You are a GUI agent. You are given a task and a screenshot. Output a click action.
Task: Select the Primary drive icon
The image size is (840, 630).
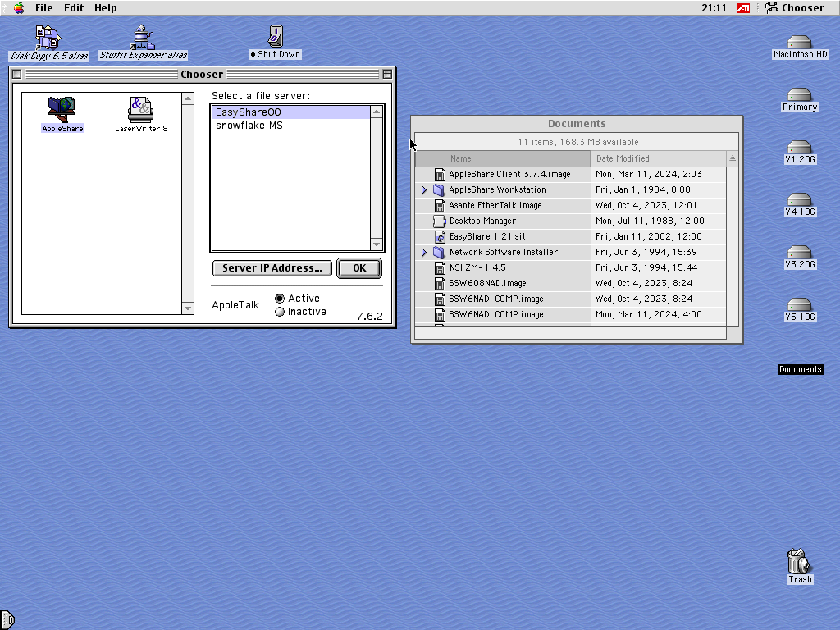800,94
